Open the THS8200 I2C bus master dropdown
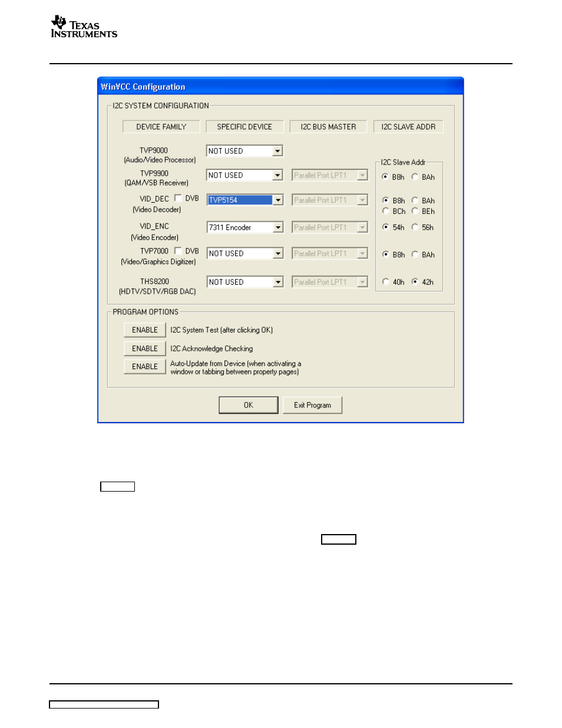The image size is (562, 728). coord(330,282)
